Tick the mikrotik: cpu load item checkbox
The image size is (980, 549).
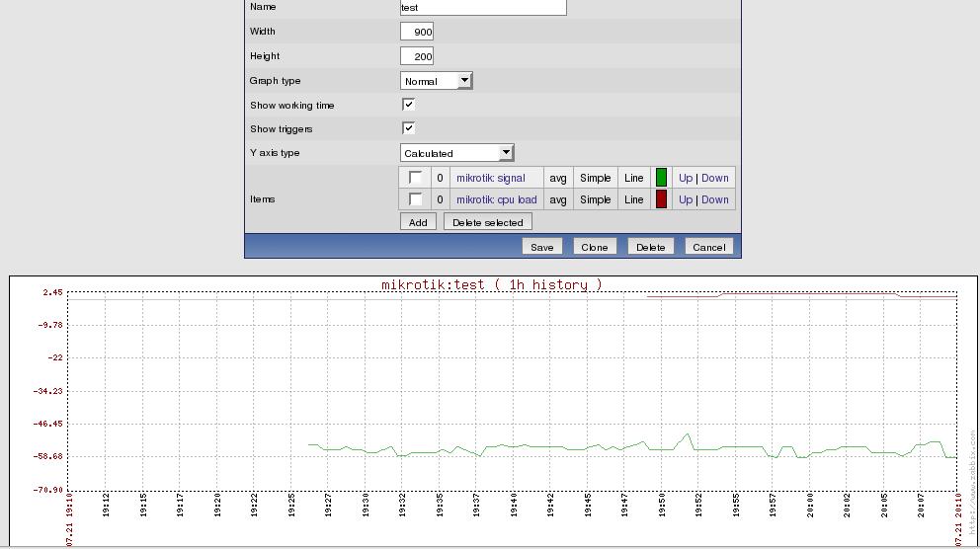[415, 199]
